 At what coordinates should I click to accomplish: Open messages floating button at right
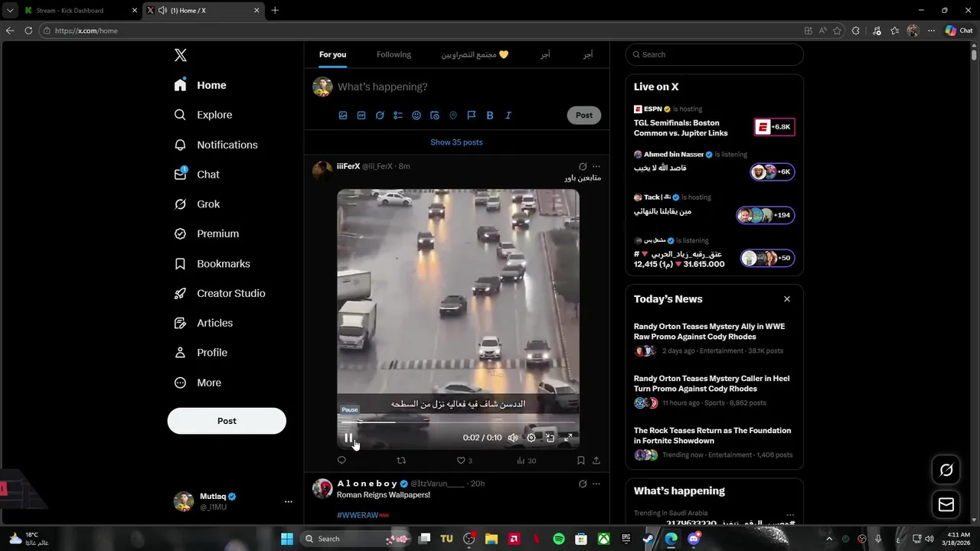pyautogui.click(x=946, y=504)
